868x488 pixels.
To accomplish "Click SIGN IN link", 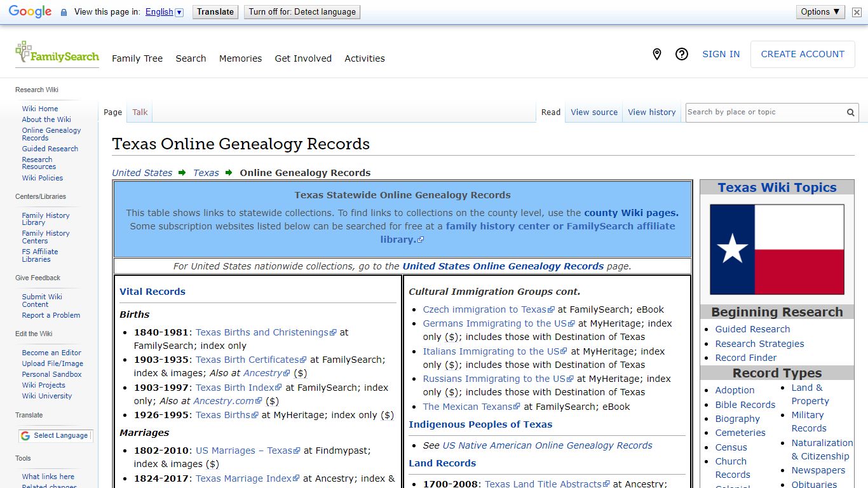I will [x=721, y=55].
